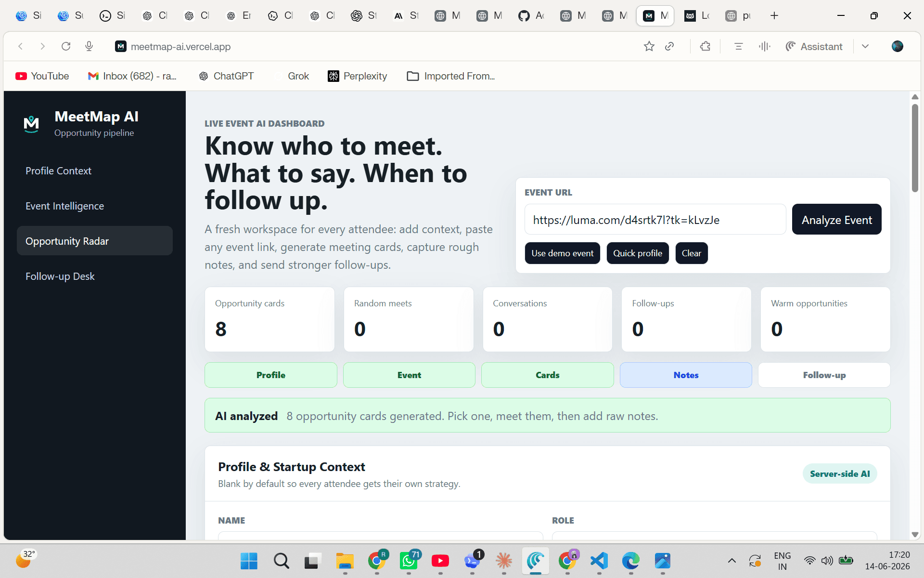
Task: Click the Server-side AI badge
Action: point(840,473)
